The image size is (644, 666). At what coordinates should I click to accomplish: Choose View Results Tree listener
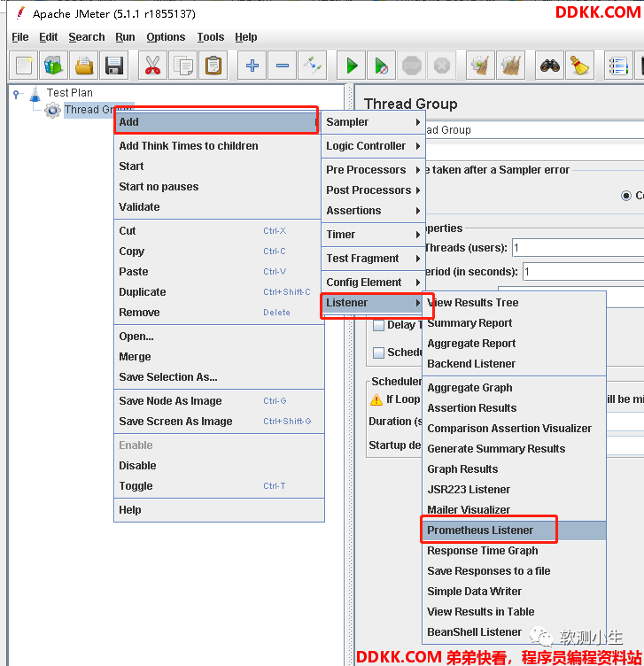(514, 302)
